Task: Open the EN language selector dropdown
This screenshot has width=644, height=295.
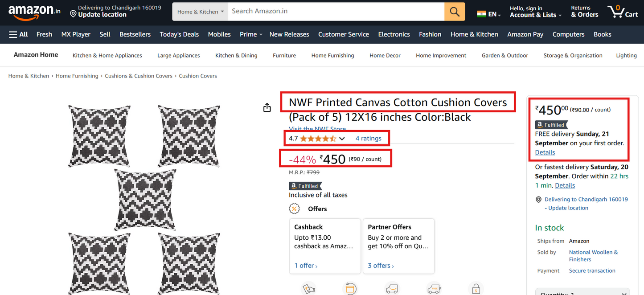Action: pyautogui.click(x=489, y=14)
